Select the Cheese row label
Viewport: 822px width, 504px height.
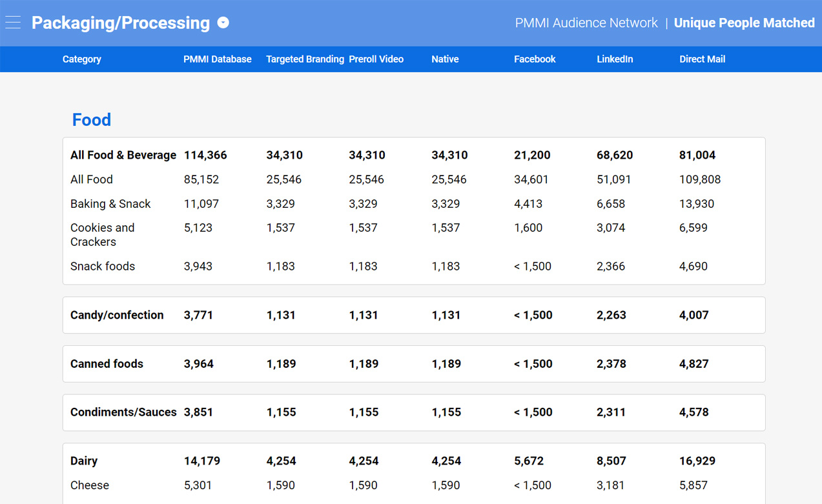click(90, 485)
